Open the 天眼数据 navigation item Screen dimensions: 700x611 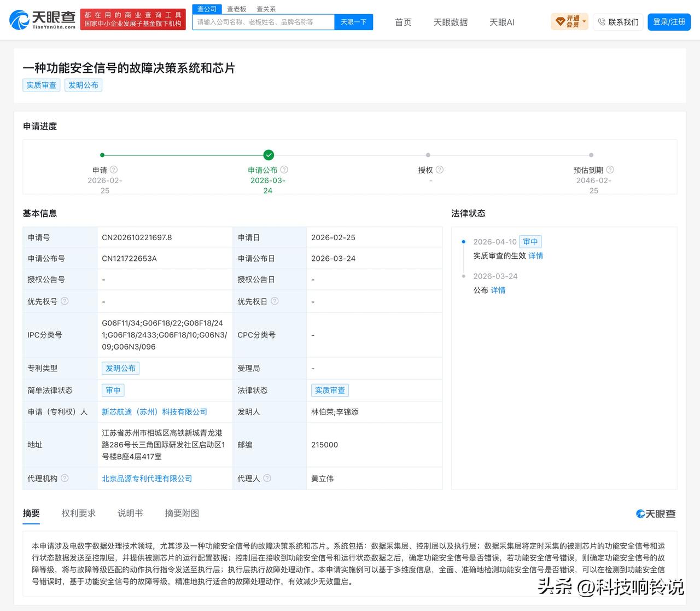point(451,22)
